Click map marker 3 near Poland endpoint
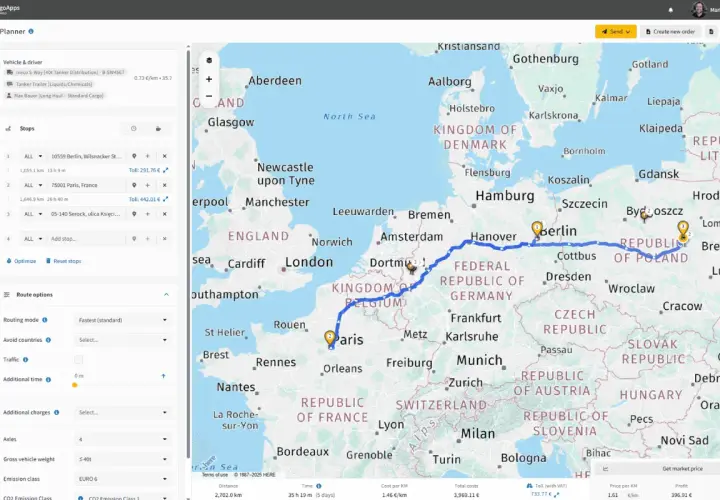The width and height of the screenshot is (720, 500). (683, 229)
